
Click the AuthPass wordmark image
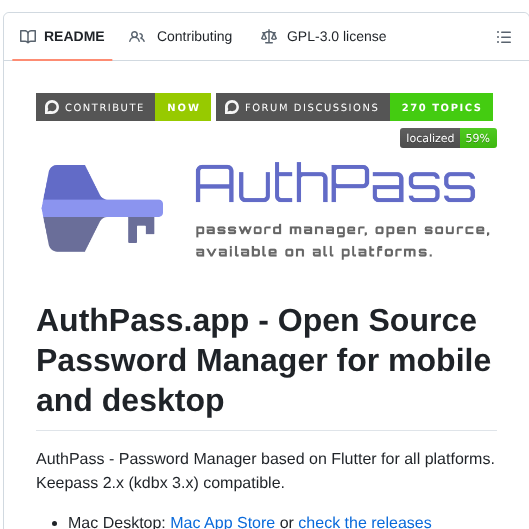pos(335,183)
